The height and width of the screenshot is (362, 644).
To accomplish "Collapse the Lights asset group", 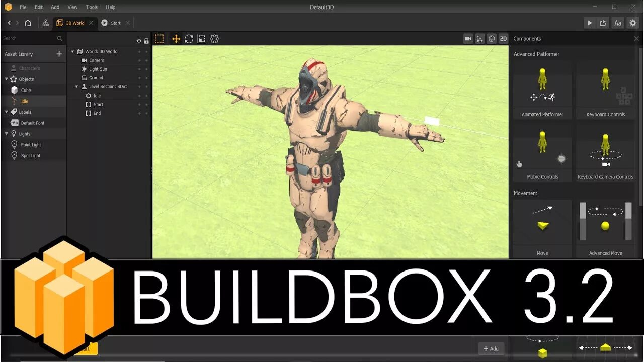I will pos(7,134).
